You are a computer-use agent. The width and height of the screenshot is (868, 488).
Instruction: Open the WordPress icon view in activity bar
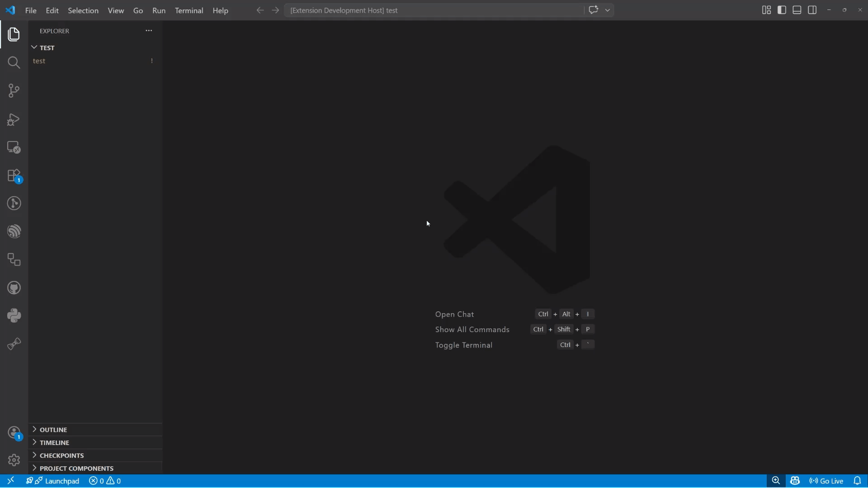pyautogui.click(x=14, y=231)
